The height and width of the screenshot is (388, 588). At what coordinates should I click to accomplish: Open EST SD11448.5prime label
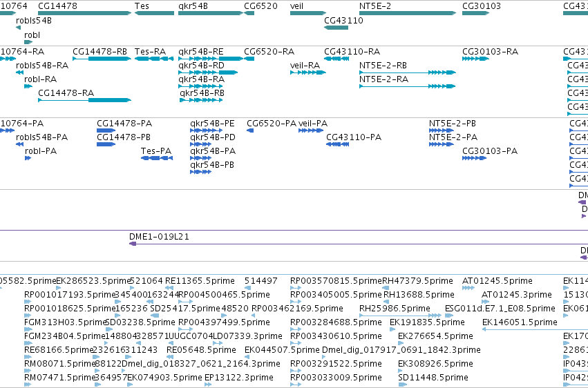coord(433,378)
